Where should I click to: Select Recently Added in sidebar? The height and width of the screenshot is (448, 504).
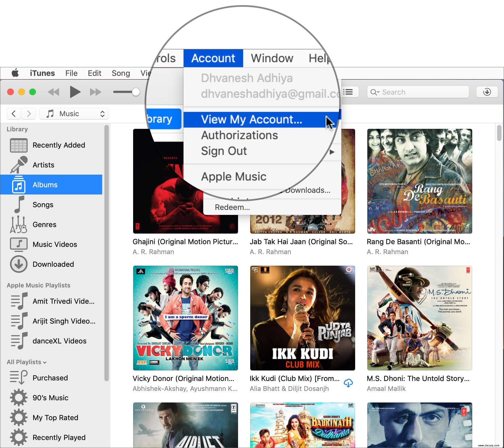tap(51, 145)
